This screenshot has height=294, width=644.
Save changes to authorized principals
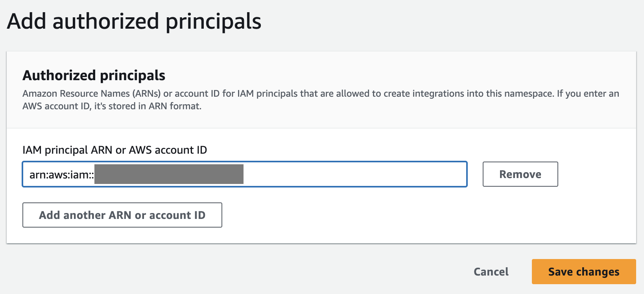click(x=584, y=272)
